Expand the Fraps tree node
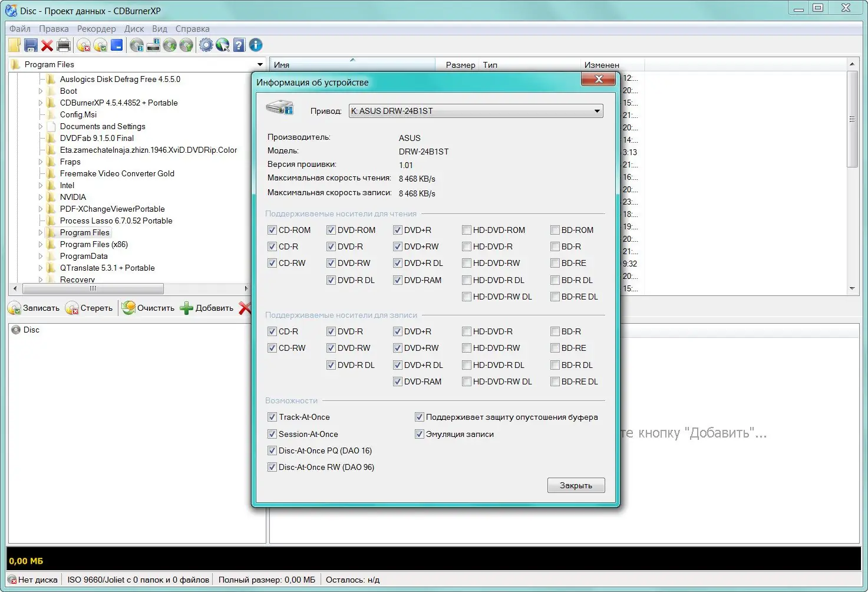The width and height of the screenshot is (868, 592). point(41,162)
